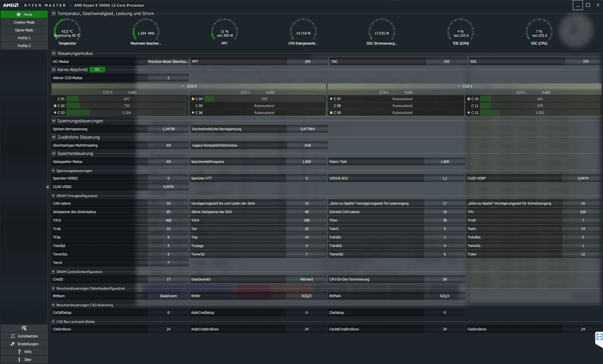The width and height of the screenshot is (603, 364).
Task: Collapse Zusätzliche Steuerung section
Action: [x=54, y=137]
